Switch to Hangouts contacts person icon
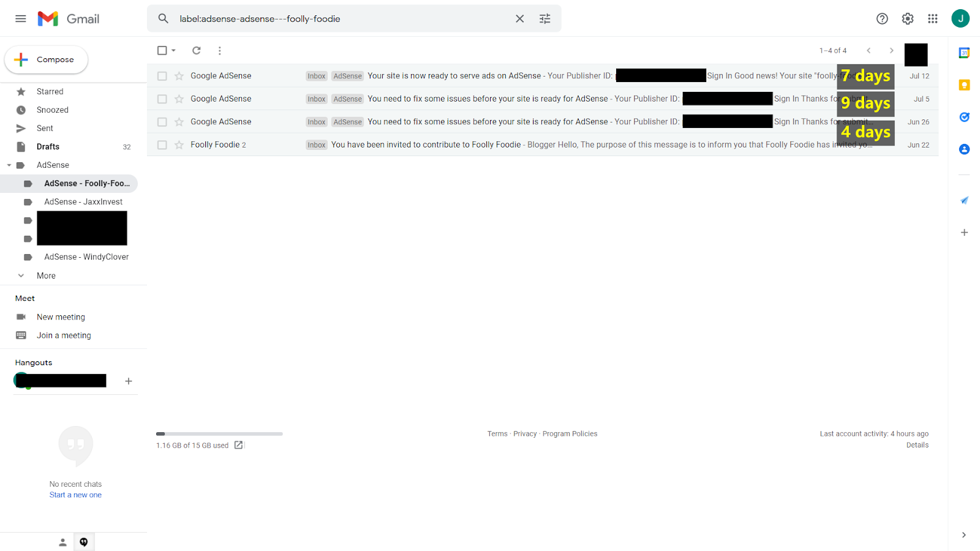 coord(62,542)
